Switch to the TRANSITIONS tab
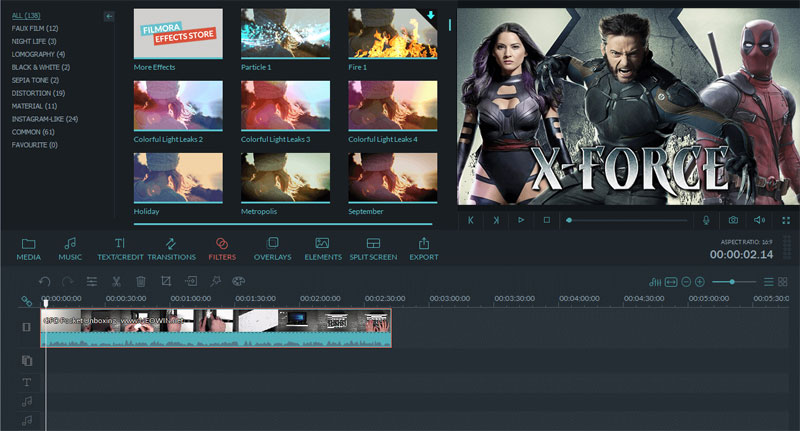 (x=171, y=249)
